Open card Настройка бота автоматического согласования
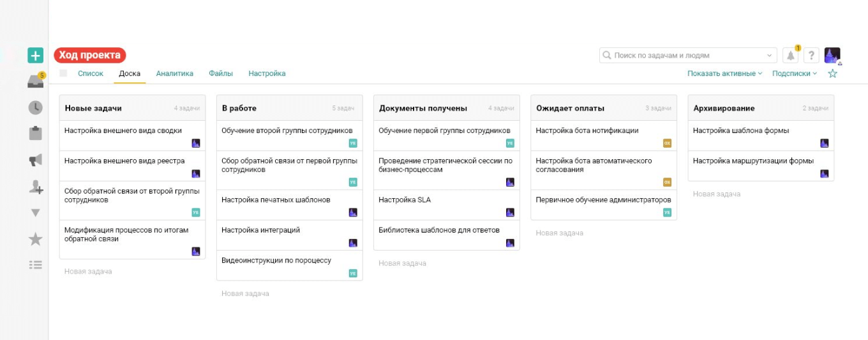Screen dimensions: 868x340 coord(604,170)
